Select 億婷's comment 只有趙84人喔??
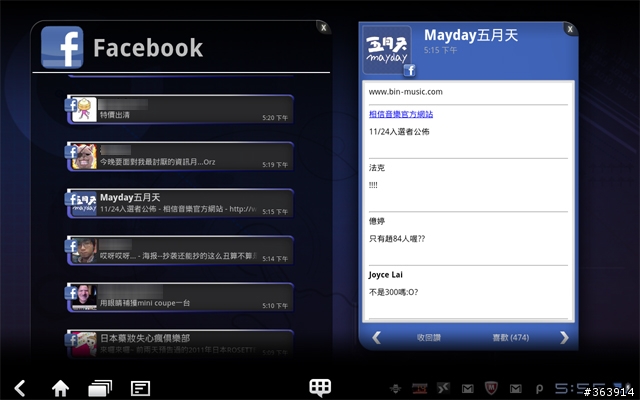 (x=397, y=239)
